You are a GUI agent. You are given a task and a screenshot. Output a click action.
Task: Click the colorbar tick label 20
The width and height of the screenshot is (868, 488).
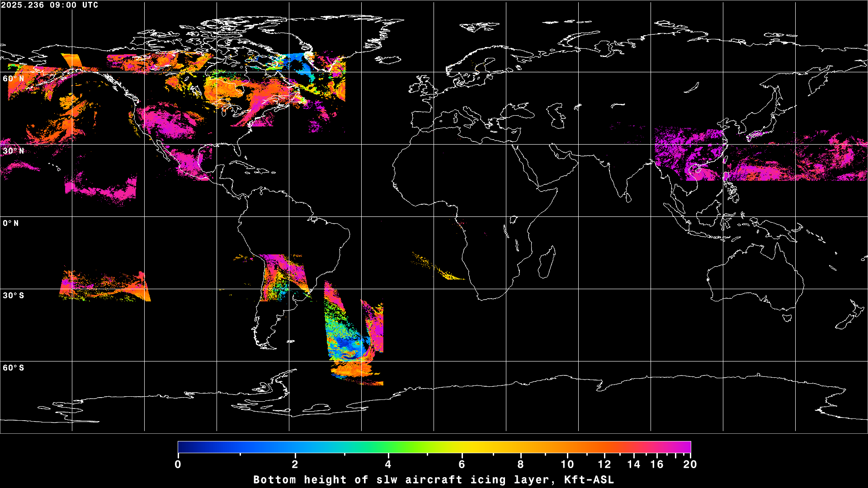coord(690,465)
